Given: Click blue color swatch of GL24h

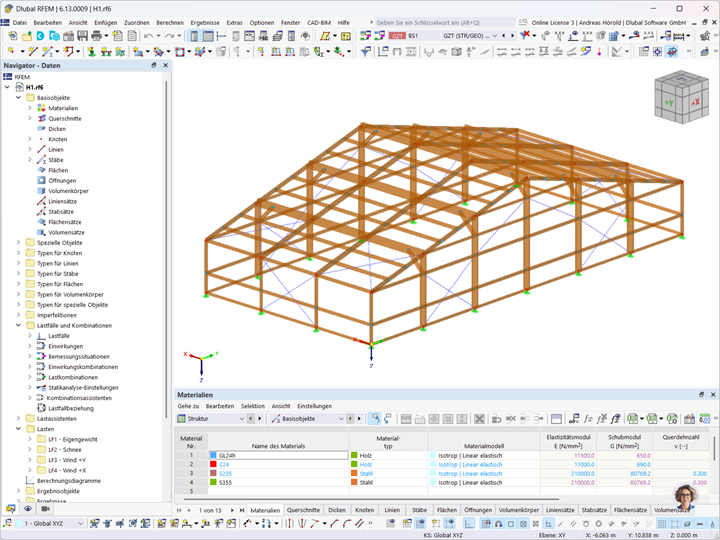Looking at the screenshot, I should pyautogui.click(x=213, y=456).
